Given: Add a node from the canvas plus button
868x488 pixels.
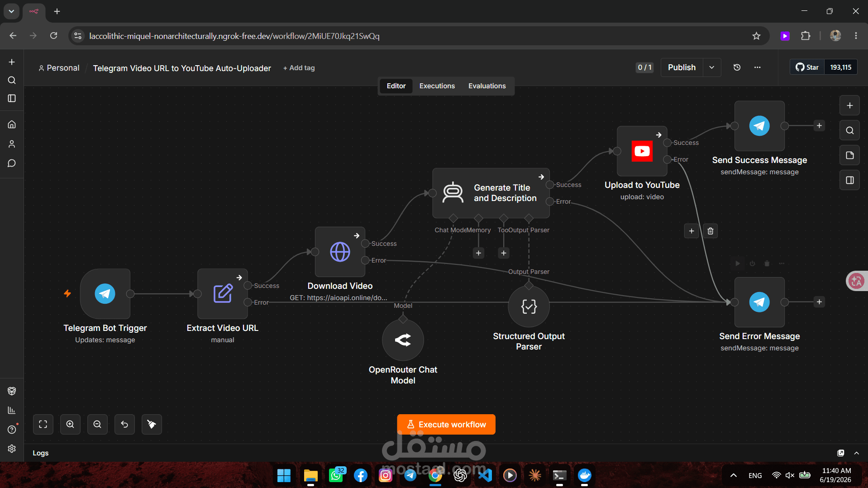Looking at the screenshot, I should pyautogui.click(x=850, y=105).
